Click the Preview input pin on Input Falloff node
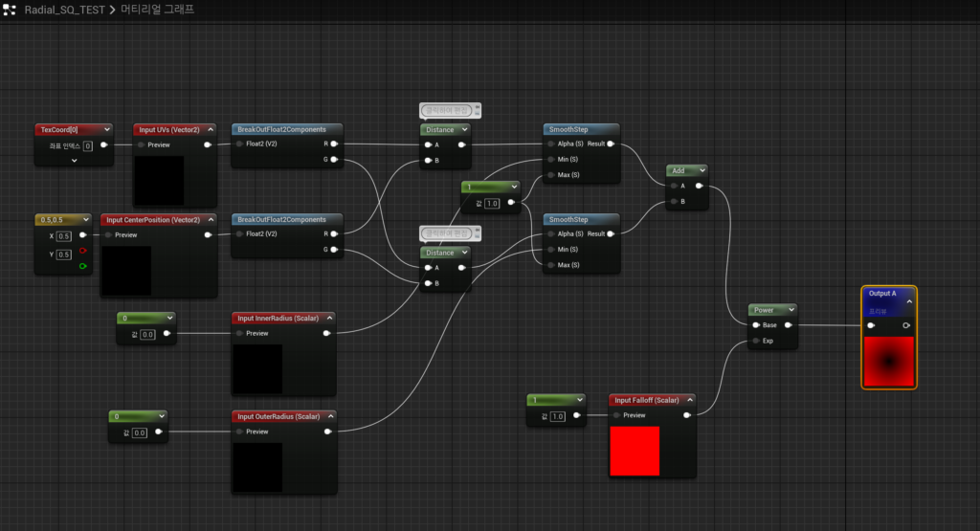This screenshot has height=531, width=980. click(618, 415)
